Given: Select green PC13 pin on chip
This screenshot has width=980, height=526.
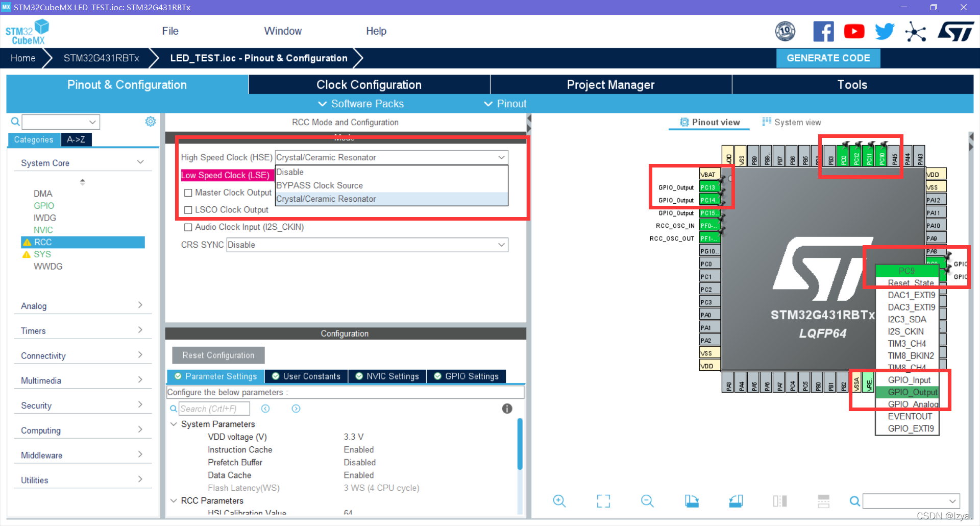Looking at the screenshot, I should [709, 187].
